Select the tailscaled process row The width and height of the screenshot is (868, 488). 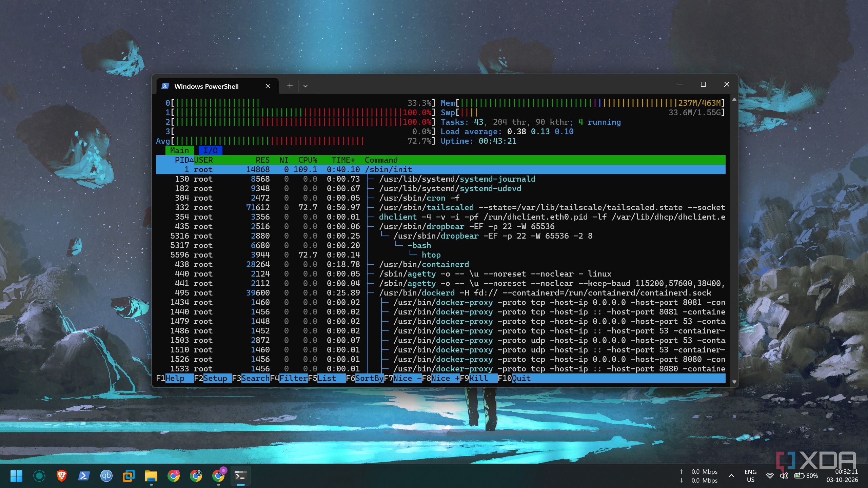440,207
